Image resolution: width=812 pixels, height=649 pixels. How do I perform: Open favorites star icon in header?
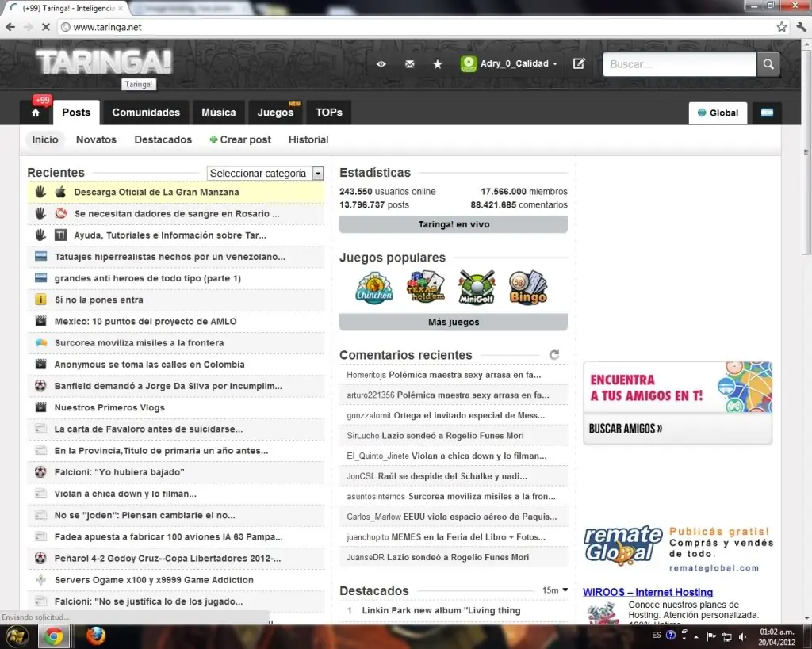point(438,64)
